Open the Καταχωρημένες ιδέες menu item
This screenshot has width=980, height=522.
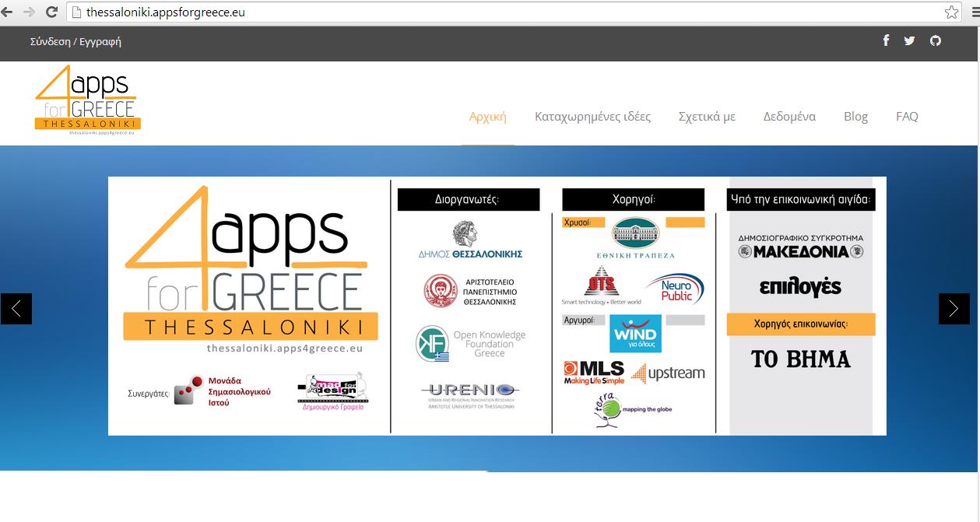592,117
